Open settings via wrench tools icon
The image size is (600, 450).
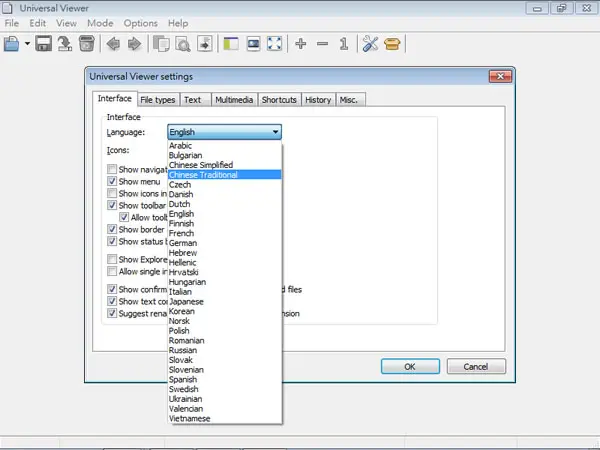[x=370, y=44]
